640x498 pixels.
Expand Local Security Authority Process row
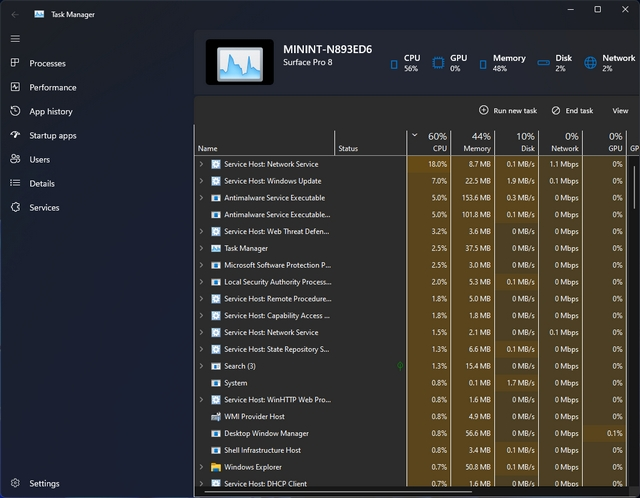(x=201, y=282)
